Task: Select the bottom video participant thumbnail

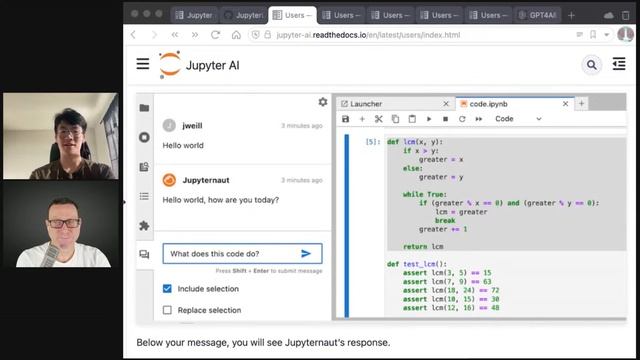Action: point(61,224)
